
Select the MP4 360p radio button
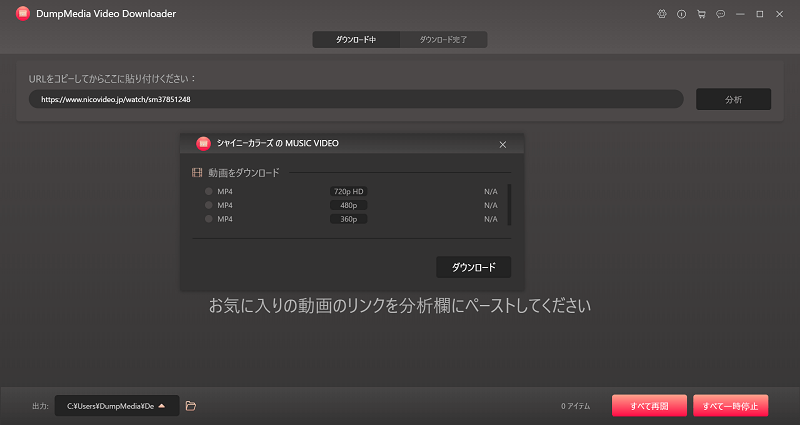coord(209,219)
